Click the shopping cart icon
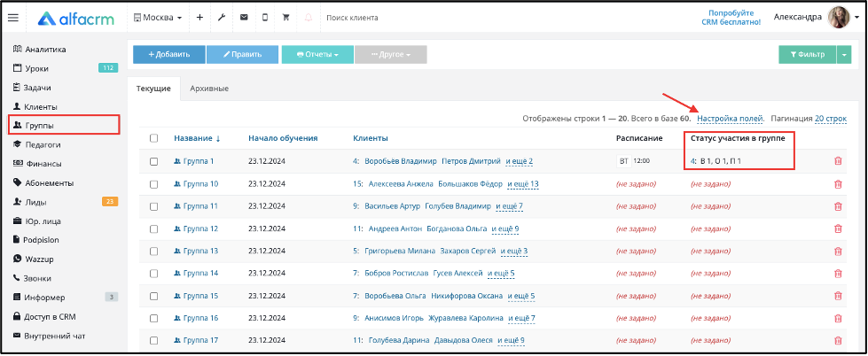The height and width of the screenshot is (356, 868). pos(286,18)
